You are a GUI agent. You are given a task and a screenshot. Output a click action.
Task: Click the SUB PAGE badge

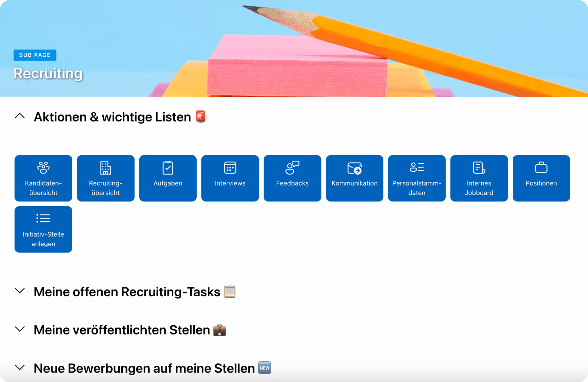[35, 55]
